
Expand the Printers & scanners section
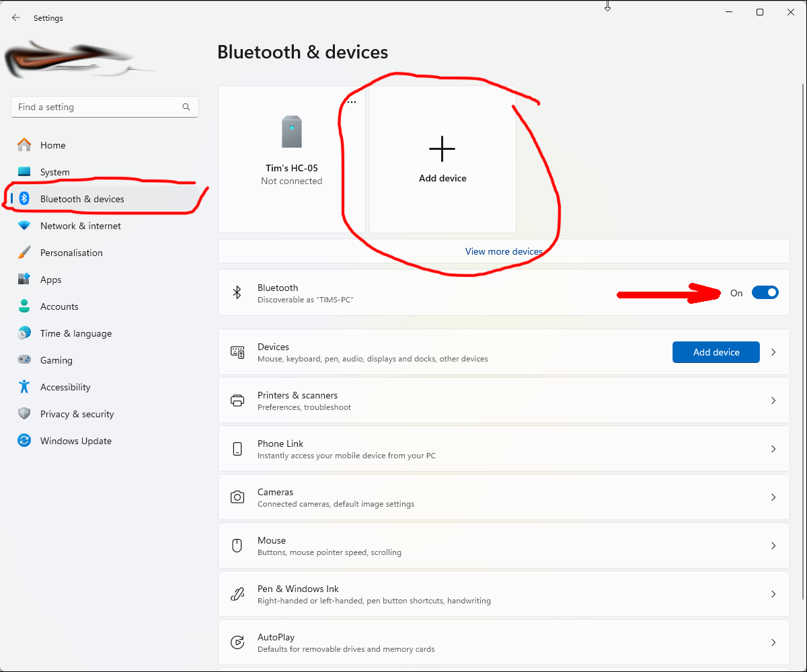click(773, 400)
